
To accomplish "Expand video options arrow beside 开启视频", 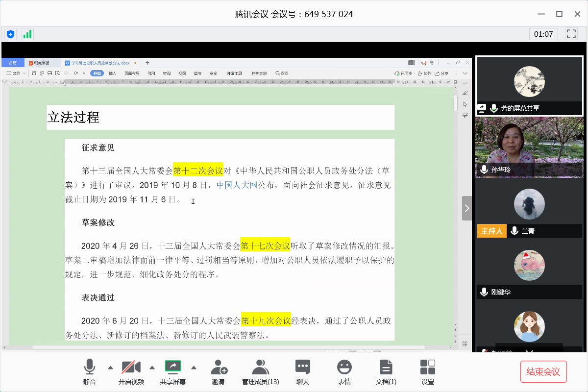I will [x=152, y=367].
